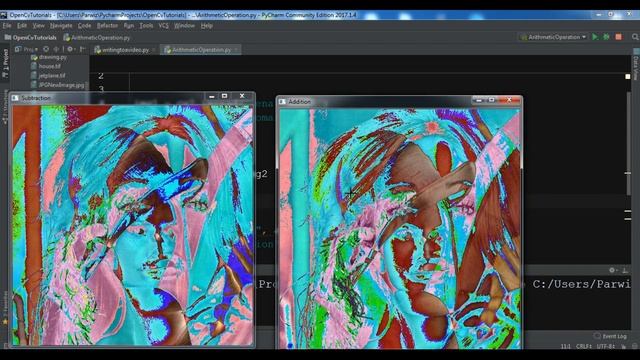Viewport: 640px width, 360px height.
Task: Click the cursor position 11:1 in status bar
Action: coord(565,347)
